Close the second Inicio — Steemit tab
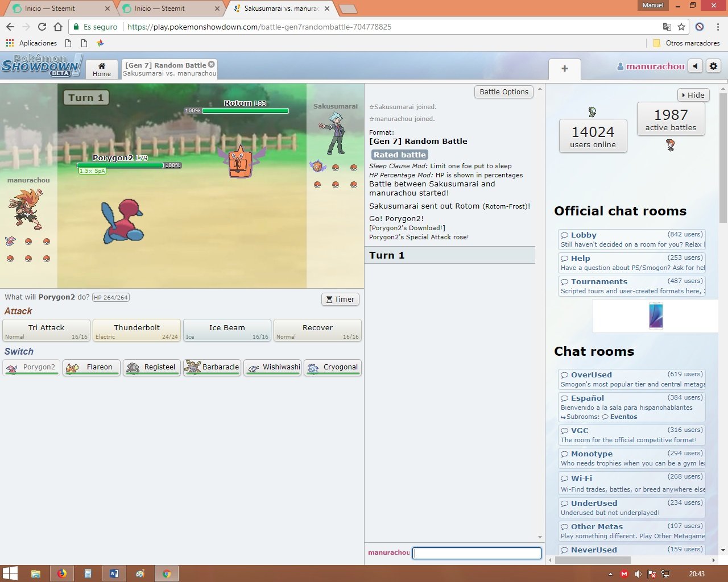 217,9
